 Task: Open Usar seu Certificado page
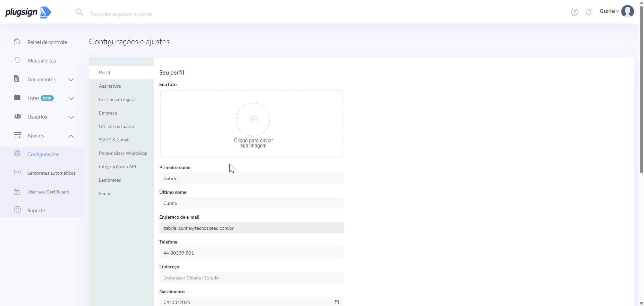pos(48,192)
